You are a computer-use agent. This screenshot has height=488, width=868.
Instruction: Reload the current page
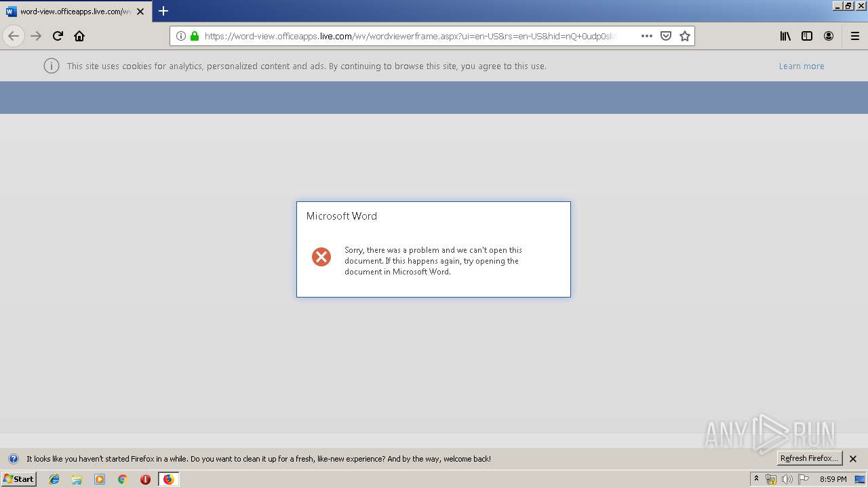click(x=58, y=36)
